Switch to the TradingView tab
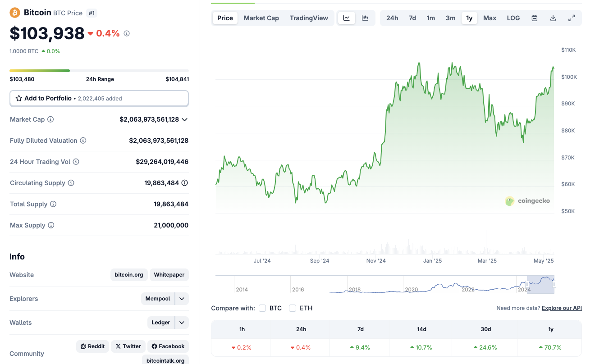Image resolution: width=604 pixels, height=364 pixels. click(309, 18)
